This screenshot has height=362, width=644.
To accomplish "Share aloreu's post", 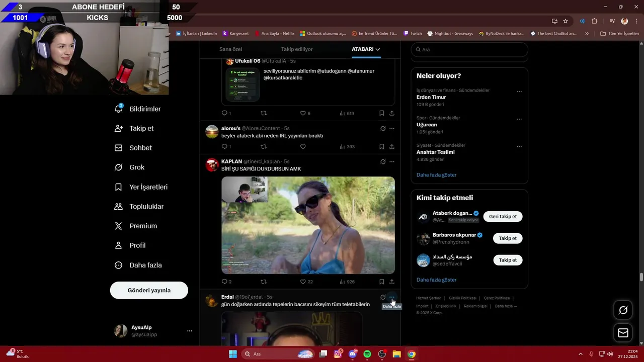I will click(x=392, y=147).
